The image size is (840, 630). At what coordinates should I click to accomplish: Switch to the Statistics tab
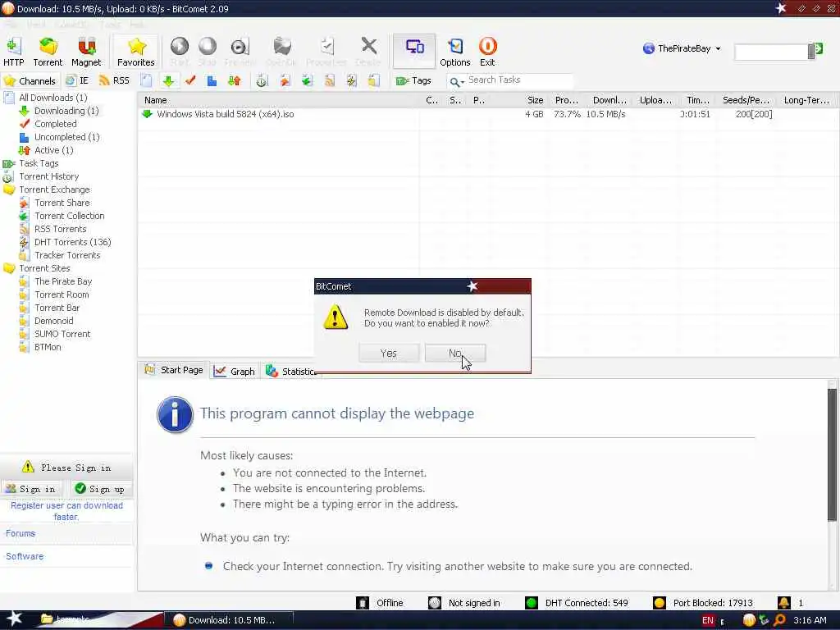(x=291, y=371)
